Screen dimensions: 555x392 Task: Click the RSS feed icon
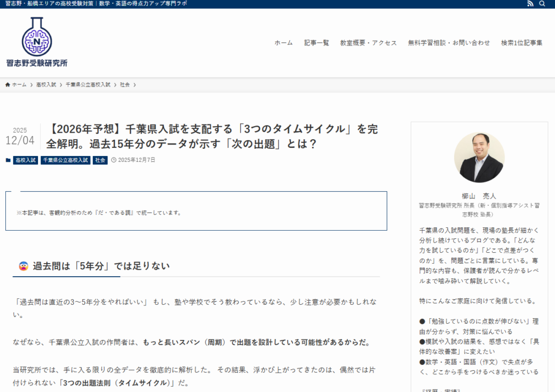(x=530, y=4)
